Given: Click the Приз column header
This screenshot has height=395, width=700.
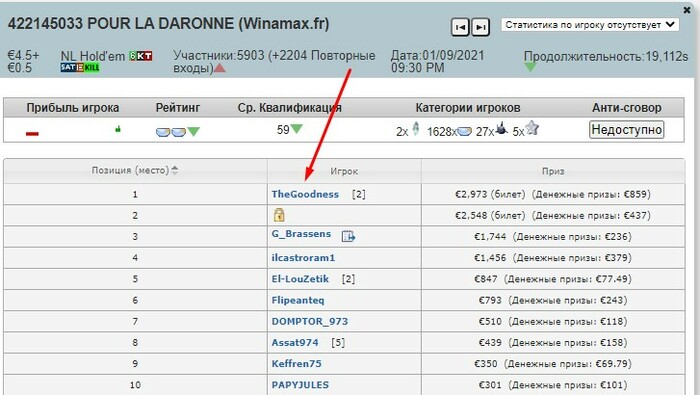Looking at the screenshot, I should click(x=553, y=171).
